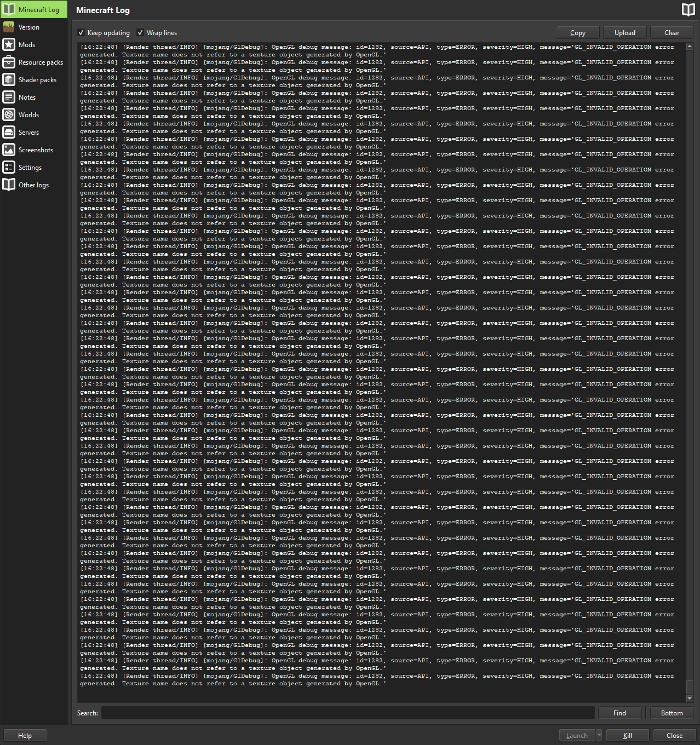
Task: Open the Launch dropdown arrow
Action: 599,735
